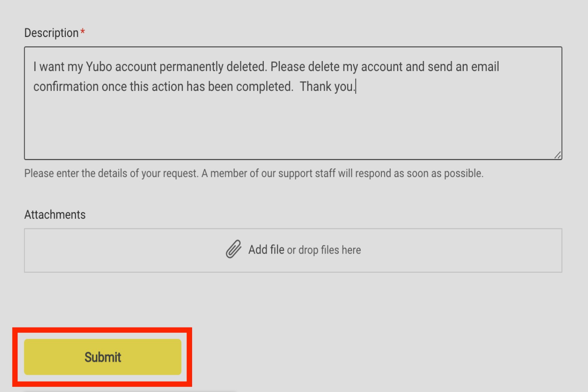Place cursor on the word 'permanently'

(x=191, y=67)
